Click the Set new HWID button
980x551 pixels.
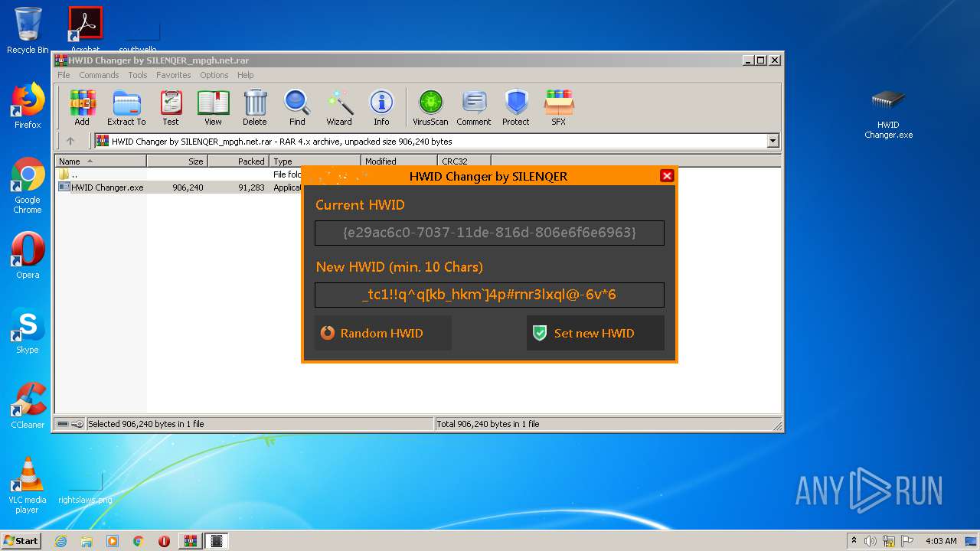coord(595,333)
